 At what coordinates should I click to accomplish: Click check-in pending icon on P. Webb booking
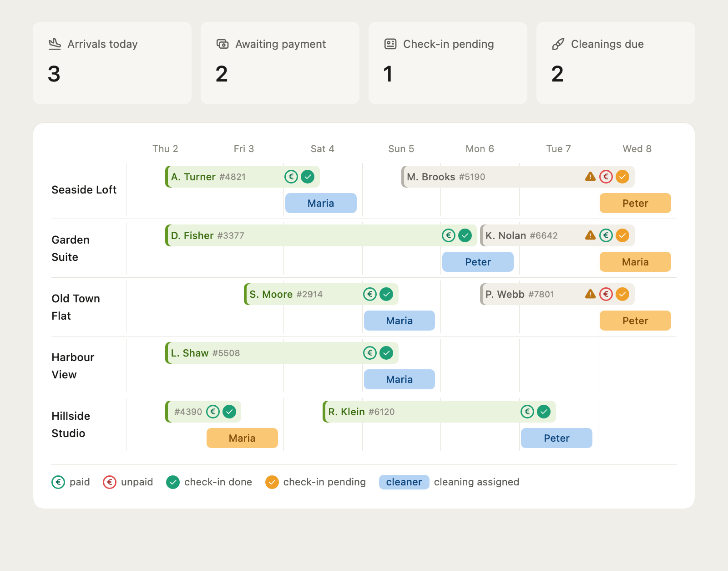click(x=622, y=294)
